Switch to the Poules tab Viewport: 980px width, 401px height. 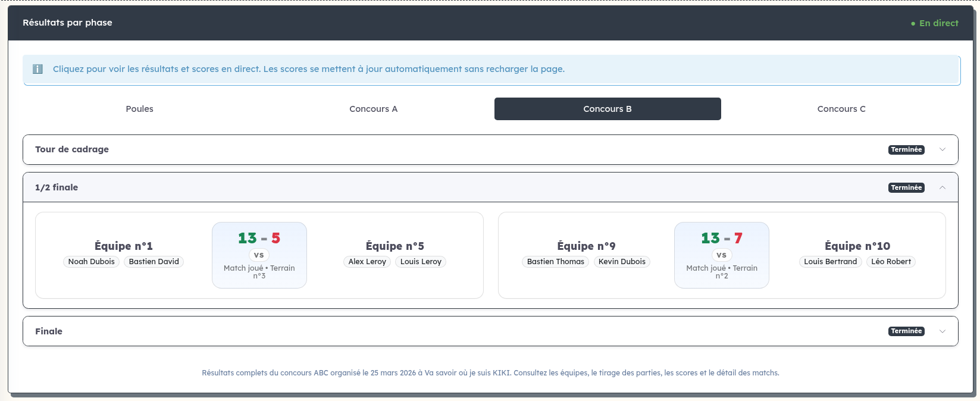pyautogui.click(x=140, y=109)
